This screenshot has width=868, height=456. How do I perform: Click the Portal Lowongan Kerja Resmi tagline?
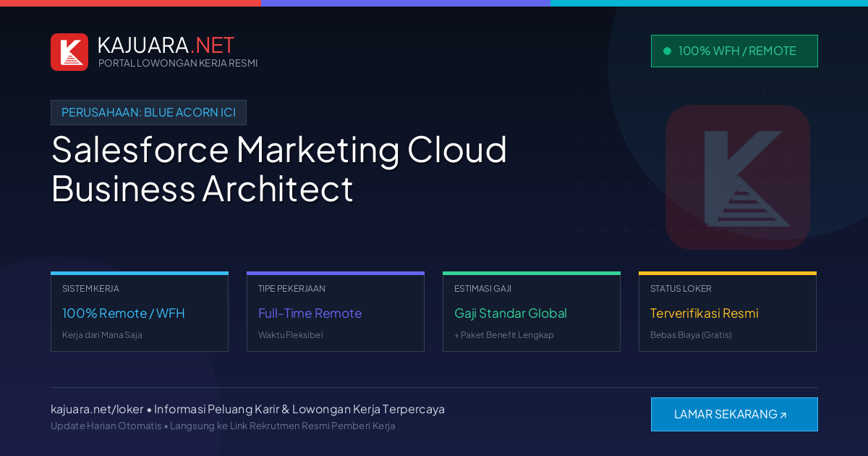(178, 63)
